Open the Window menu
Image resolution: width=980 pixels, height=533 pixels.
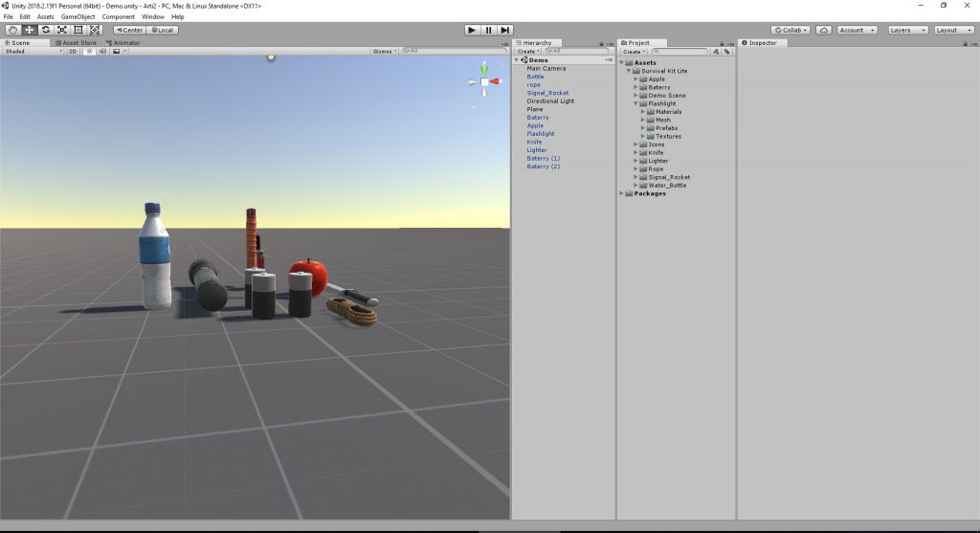[x=153, y=17]
